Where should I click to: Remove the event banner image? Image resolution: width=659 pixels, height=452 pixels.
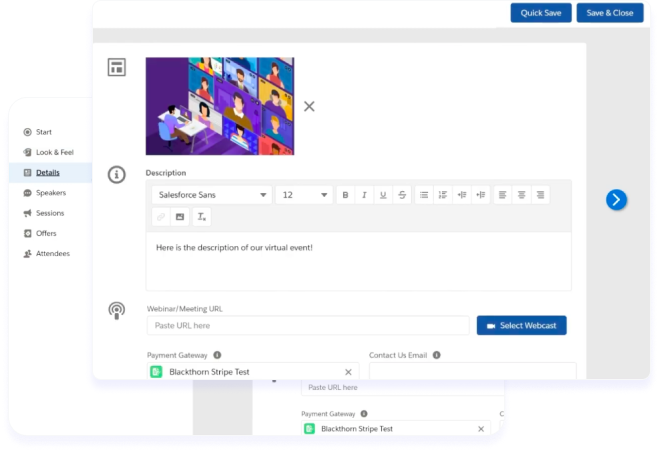[x=309, y=106]
